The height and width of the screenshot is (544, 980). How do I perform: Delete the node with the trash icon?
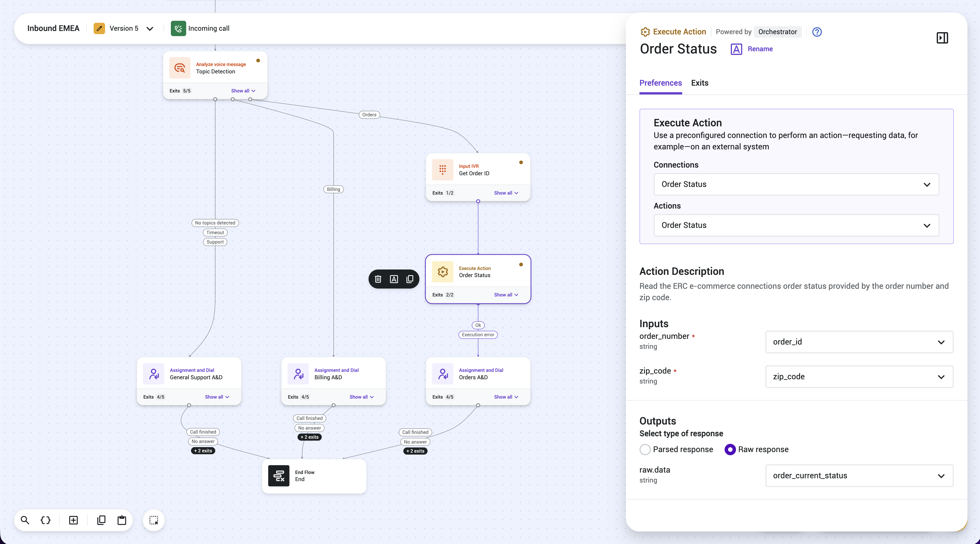[x=378, y=279]
